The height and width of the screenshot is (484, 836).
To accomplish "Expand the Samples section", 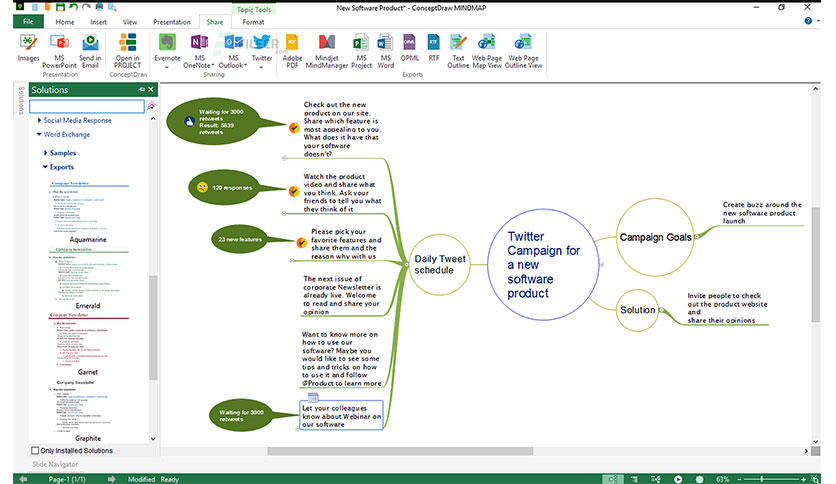I will (45, 153).
